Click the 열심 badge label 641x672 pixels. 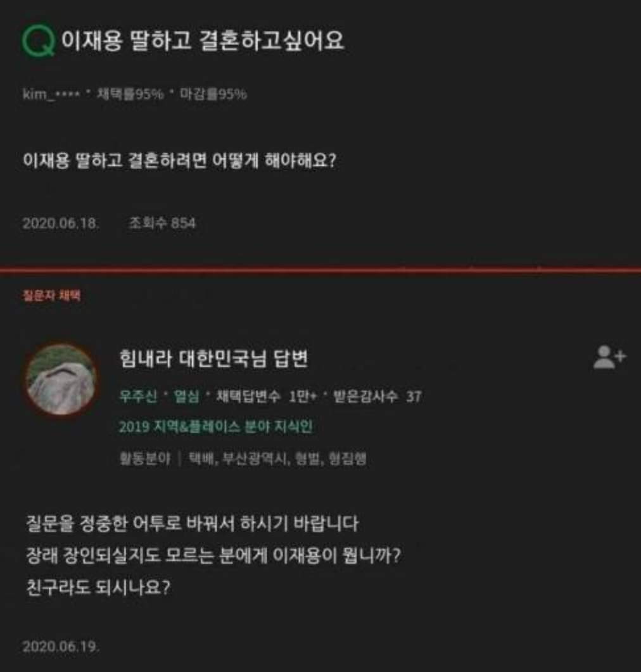point(186,396)
